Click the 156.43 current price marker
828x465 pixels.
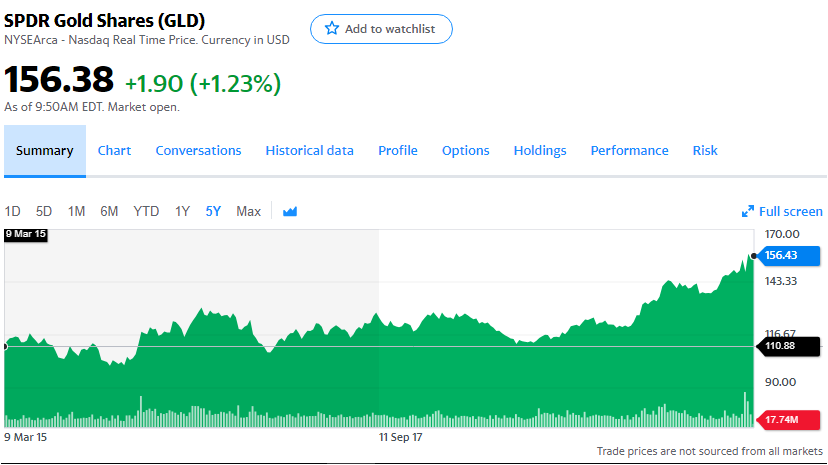(789, 255)
